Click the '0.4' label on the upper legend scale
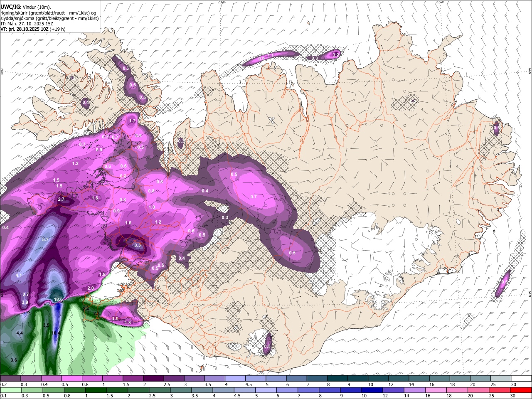Viewport: 532px width, 399px height. coord(44,385)
